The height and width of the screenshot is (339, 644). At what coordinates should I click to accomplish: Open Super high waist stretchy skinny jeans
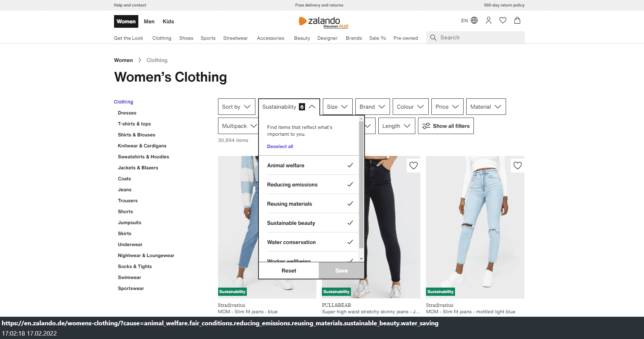(x=371, y=312)
